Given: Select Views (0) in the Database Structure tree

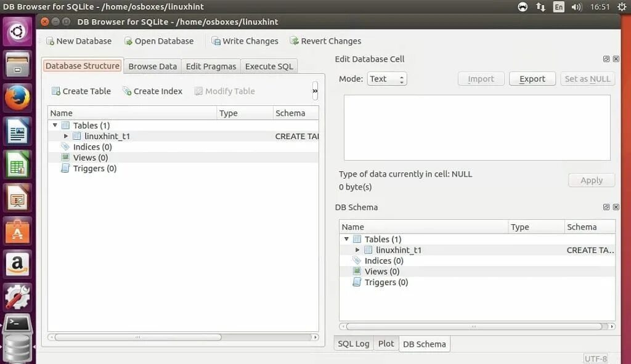Looking at the screenshot, I should (90, 158).
